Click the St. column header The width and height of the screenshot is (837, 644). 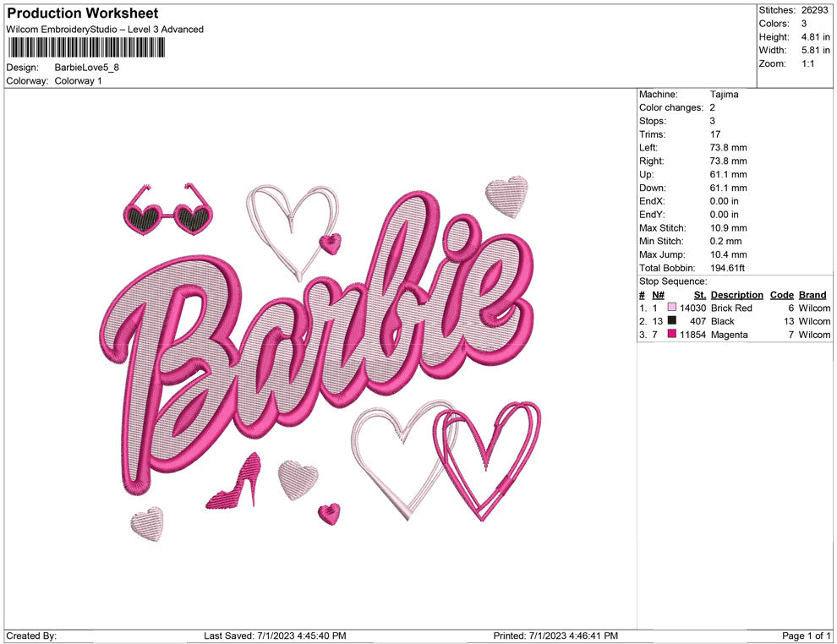click(700, 294)
